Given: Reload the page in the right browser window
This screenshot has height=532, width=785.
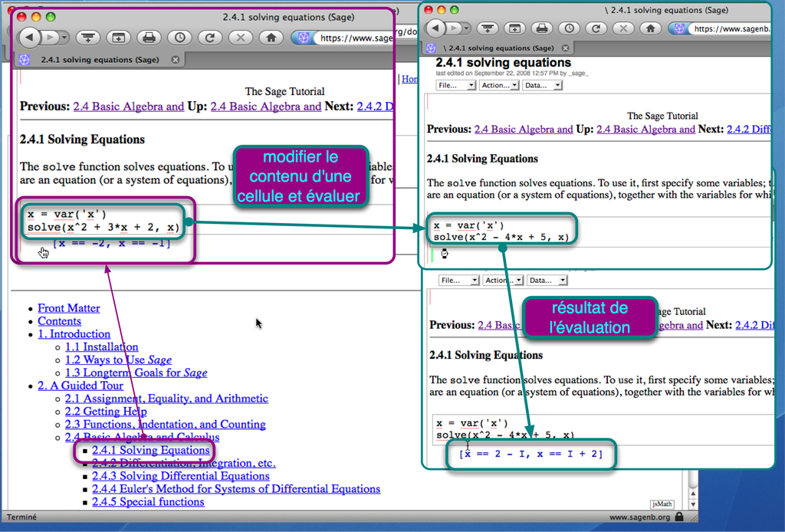Looking at the screenshot, I should (x=596, y=28).
